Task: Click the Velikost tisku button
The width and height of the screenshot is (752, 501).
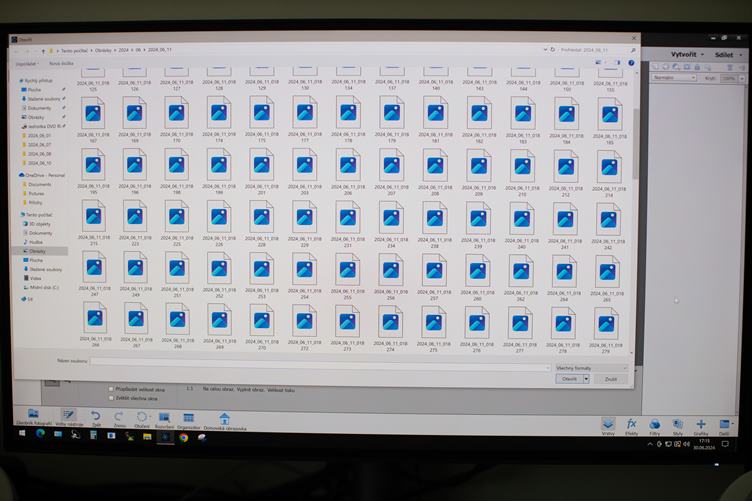Action: tap(281, 390)
